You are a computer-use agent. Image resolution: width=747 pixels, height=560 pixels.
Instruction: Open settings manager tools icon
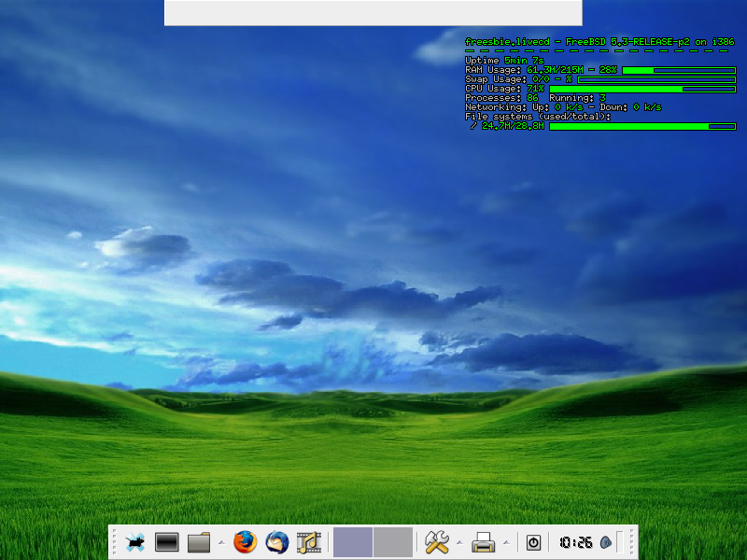(x=436, y=542)
